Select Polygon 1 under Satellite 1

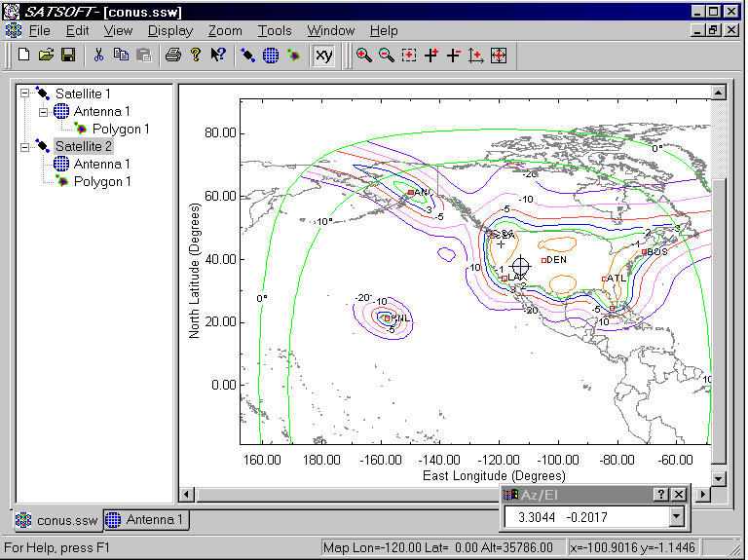point(121,129)
